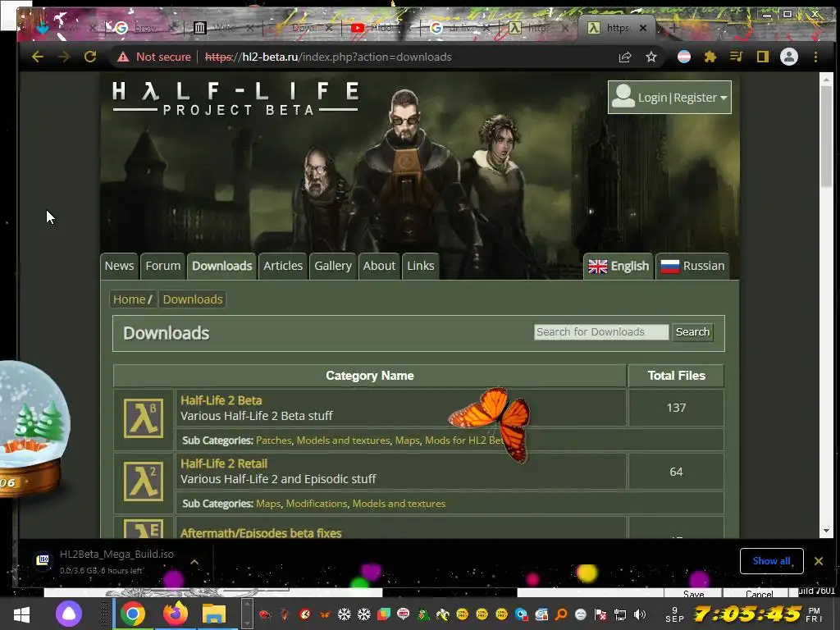Open the Extensions puzzle piece menu
Viewport: 840px width, 630px height.
(x=710, y=57)
